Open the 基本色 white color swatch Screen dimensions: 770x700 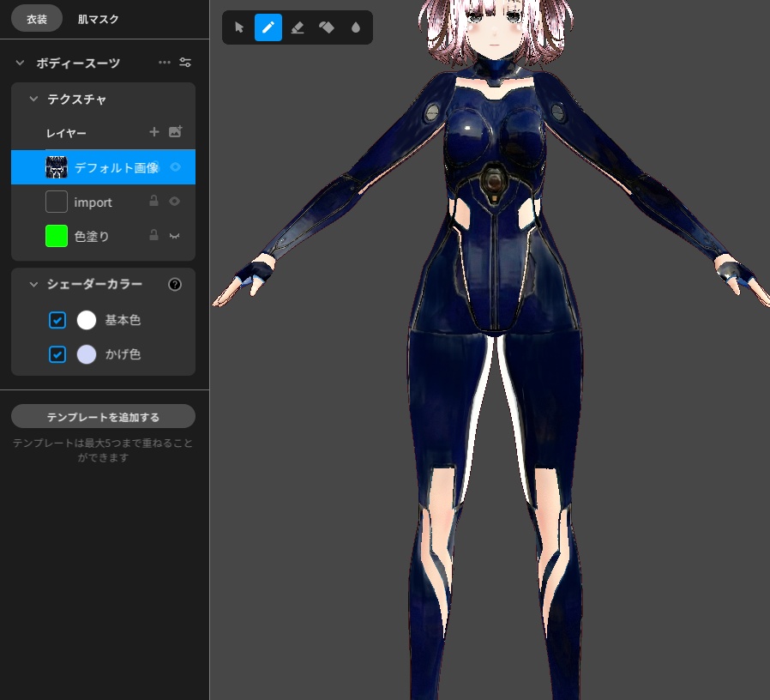tap(87, 320)
